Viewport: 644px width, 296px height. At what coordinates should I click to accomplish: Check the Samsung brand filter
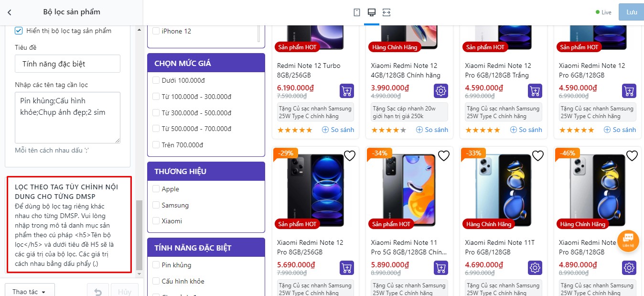tap(156, 205)
